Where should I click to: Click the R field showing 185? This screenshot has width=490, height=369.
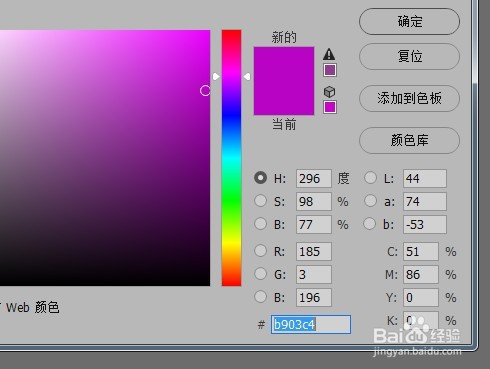click(314, 251)
